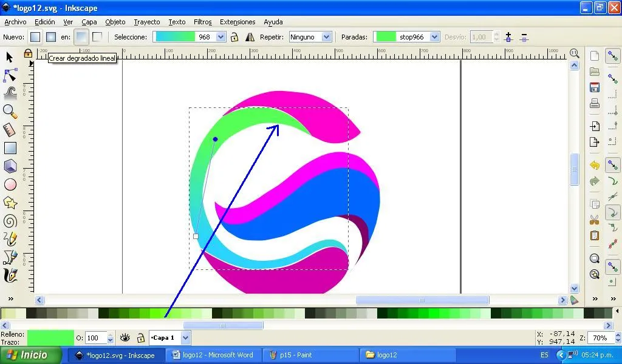Select the spiral tool

click(10, 221)
